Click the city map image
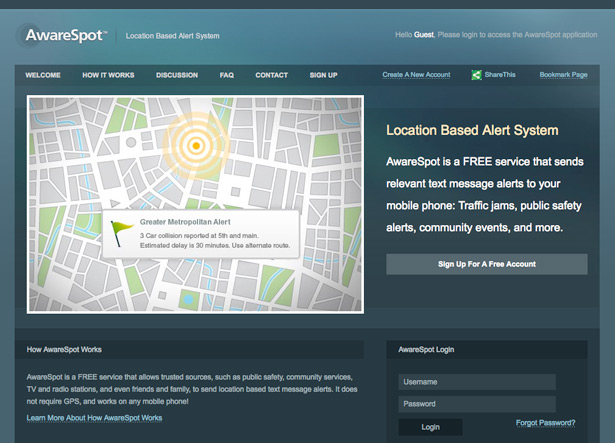This screenshot has width=615, height=443. [x=195, y=204]
